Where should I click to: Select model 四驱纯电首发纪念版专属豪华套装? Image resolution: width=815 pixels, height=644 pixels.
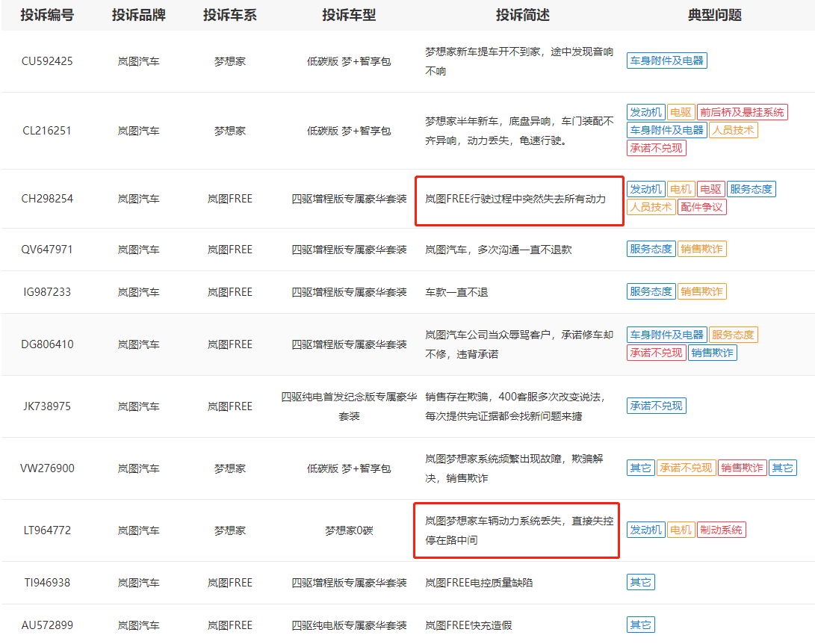pos(349,406)
